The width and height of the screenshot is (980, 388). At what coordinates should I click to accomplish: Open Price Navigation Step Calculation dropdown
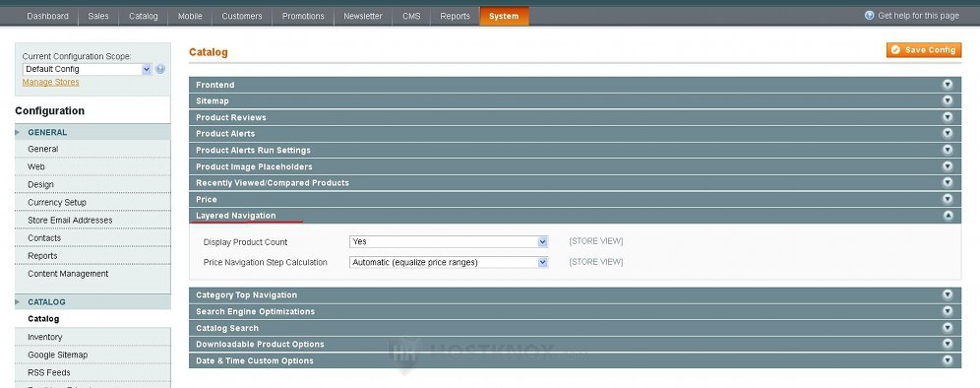click(448, 262)
